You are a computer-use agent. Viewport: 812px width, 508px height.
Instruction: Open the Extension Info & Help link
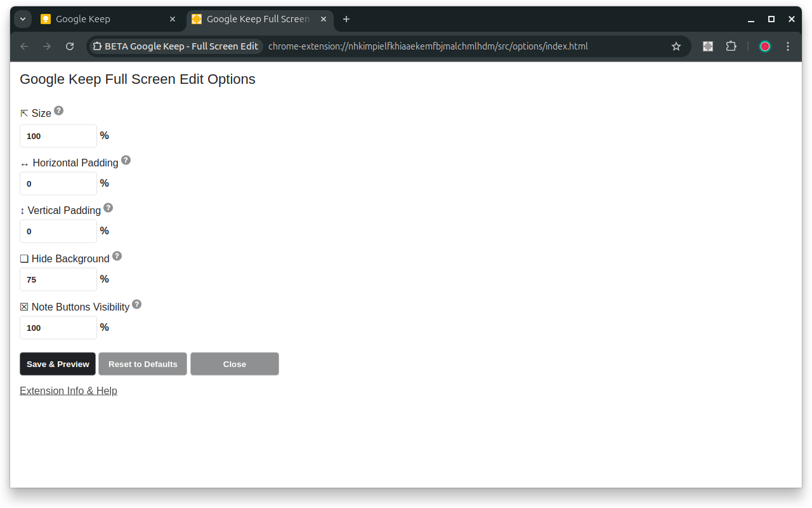(x=68, y=391)
